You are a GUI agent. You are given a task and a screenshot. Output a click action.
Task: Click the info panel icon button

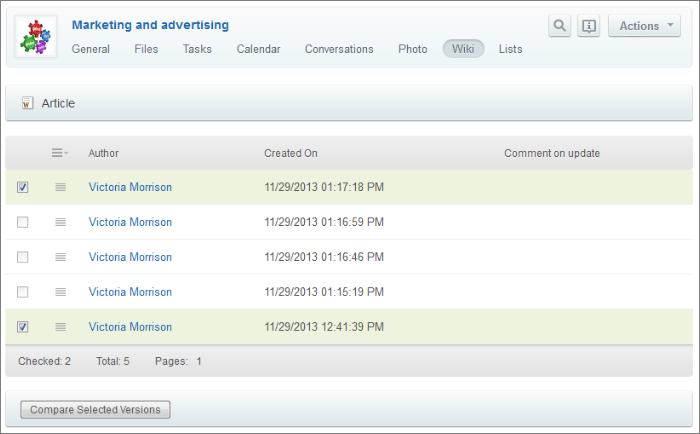point(589,26)
